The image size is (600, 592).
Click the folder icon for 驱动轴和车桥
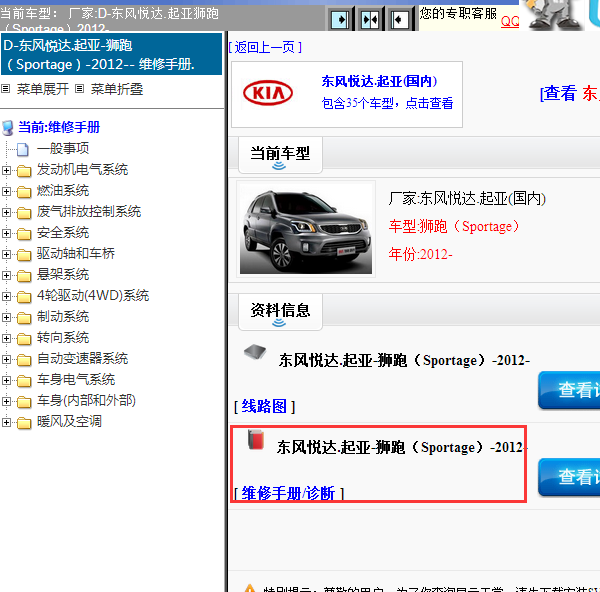click(24, 254)
